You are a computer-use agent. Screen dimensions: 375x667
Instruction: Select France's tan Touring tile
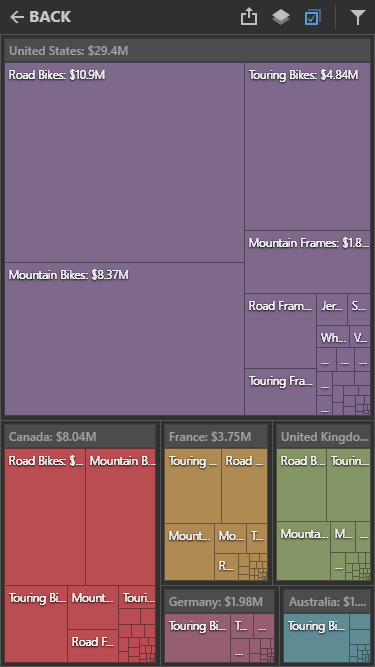(x=193, y=486)
